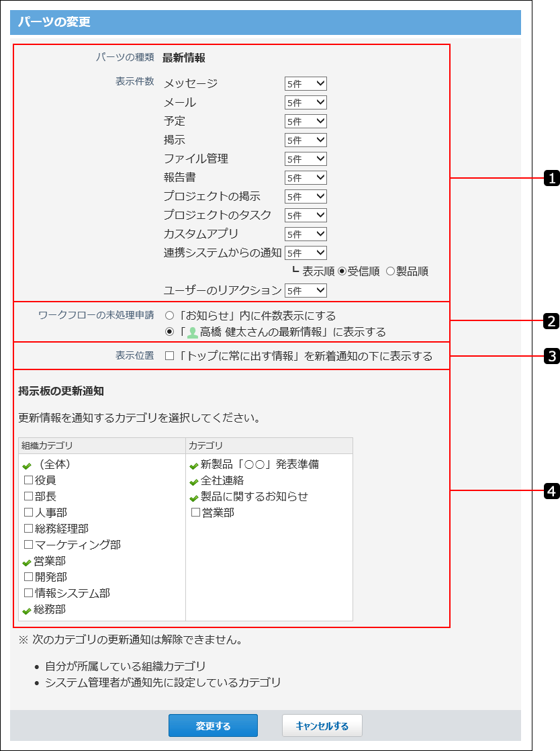Image resolution: width=560 pixels, height=751 pixels.
Task: Check the 人事部 organization category
Action: pyautogui.click(x=28, y=513)
